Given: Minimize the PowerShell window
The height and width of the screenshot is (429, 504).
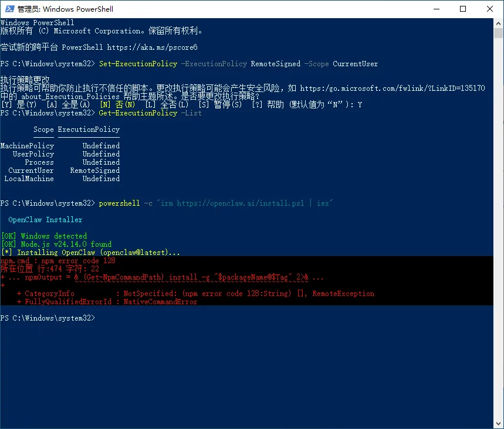Looking at the screenshot, I should (437, 9).
